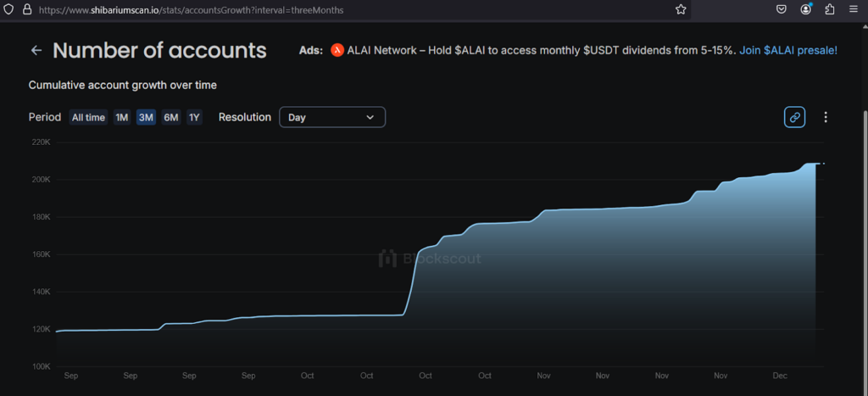Click the padlock site security icon
The width and height of the screenshot is (868, 396).
coord(26,9)
